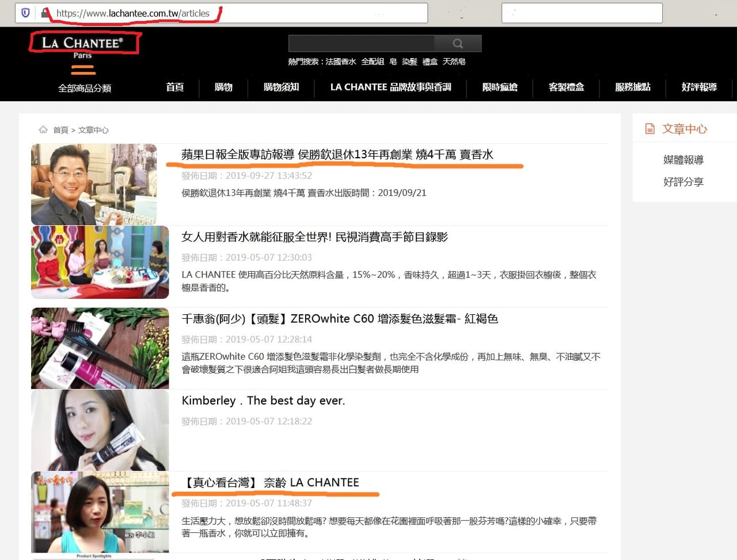Open article Kimberley The best day ever
The image size is (737, 560).
tap(263, 401)
